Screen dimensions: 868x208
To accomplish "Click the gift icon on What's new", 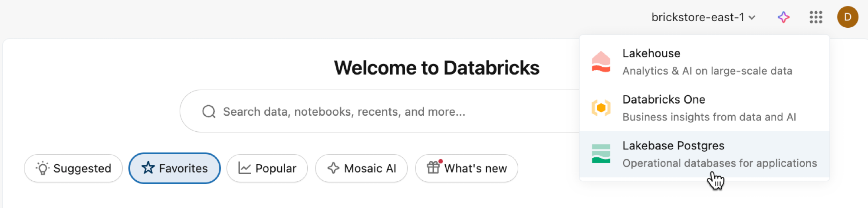I will click(x=433, y=168).
